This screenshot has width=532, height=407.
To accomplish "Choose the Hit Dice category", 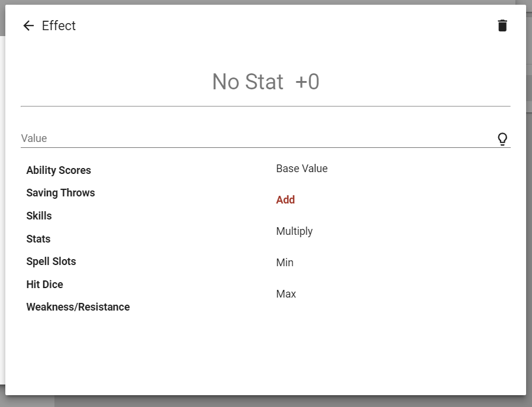I will coord(44,285).
